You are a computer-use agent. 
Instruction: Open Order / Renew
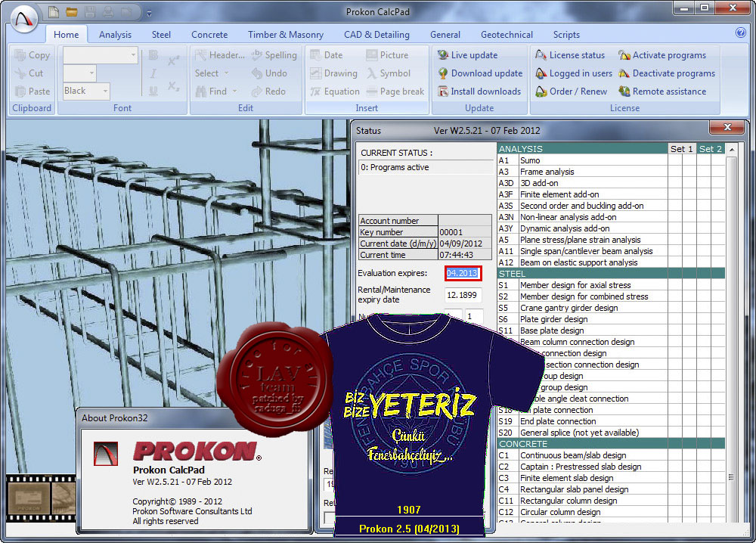click(x=572, y=92)
